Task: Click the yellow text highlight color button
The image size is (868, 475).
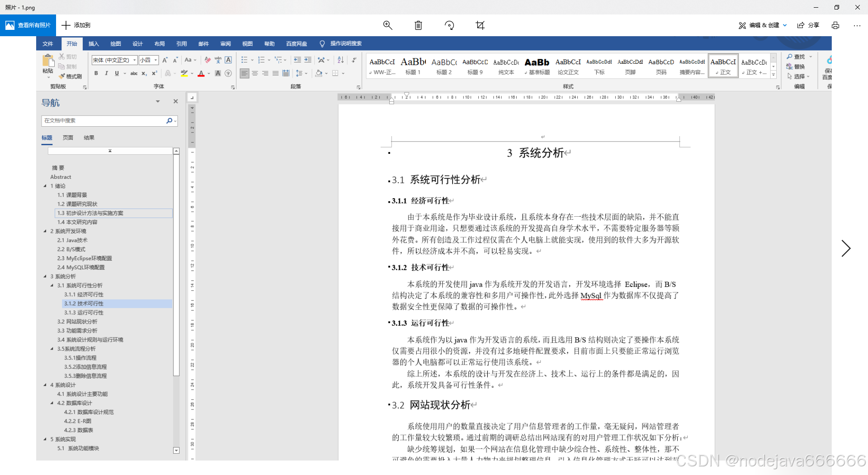Action: [184, 73]
